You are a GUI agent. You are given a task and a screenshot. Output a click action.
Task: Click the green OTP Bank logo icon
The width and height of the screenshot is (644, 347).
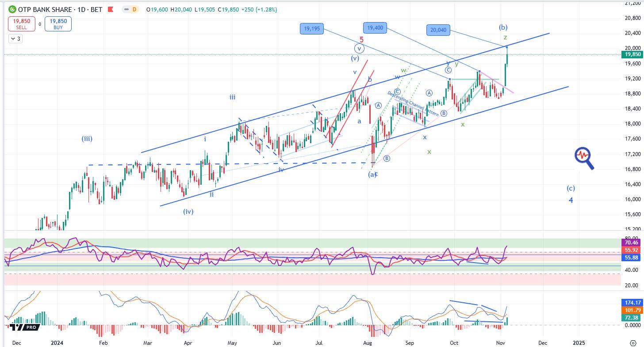point(12,9)
